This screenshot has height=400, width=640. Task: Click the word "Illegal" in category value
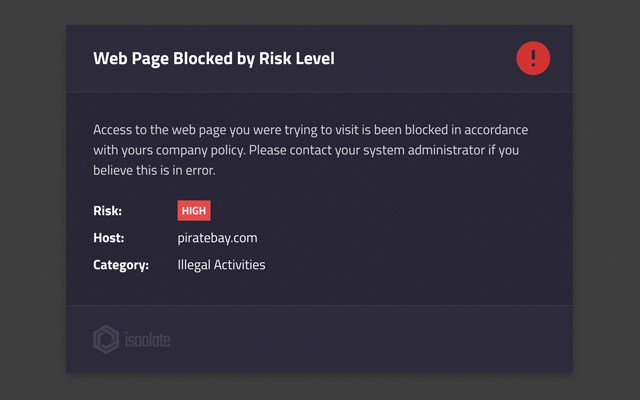[x=194, y=265]
